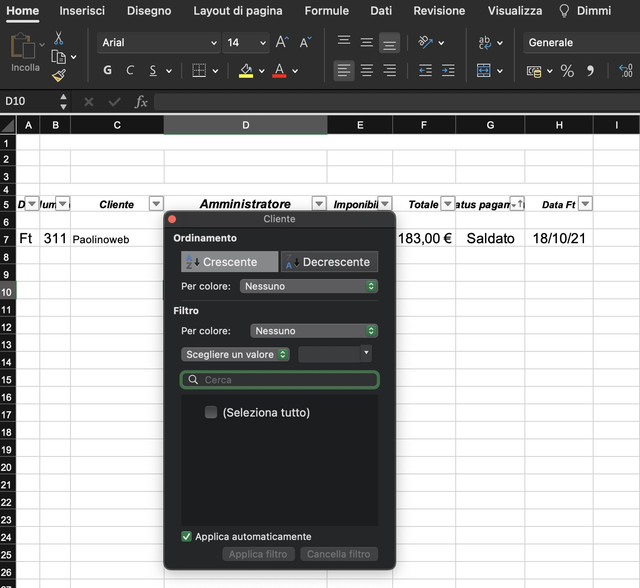Click the Cancella filtro button
This screenshot has width=640, height=588.
tap(338, 554)
